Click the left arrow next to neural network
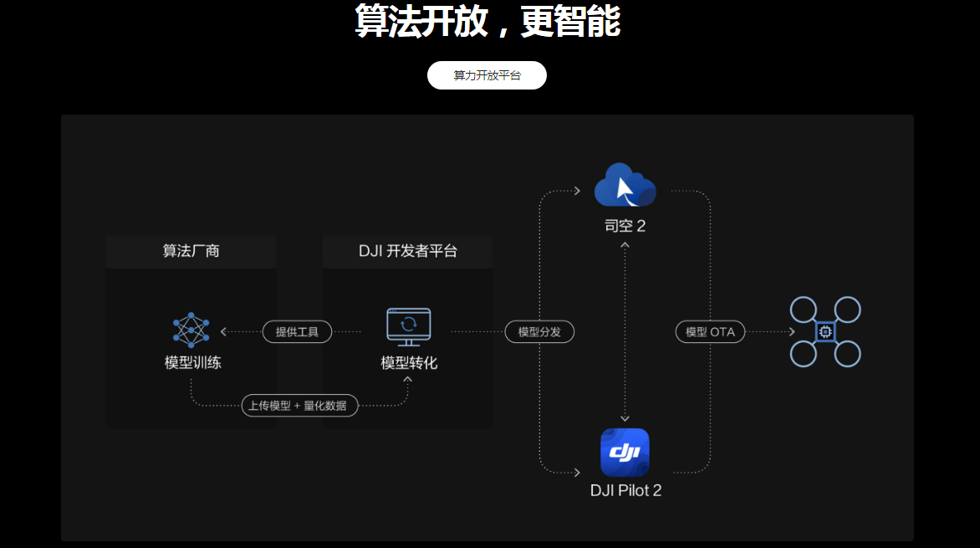 pyautogui.click(x=224, y=332)
